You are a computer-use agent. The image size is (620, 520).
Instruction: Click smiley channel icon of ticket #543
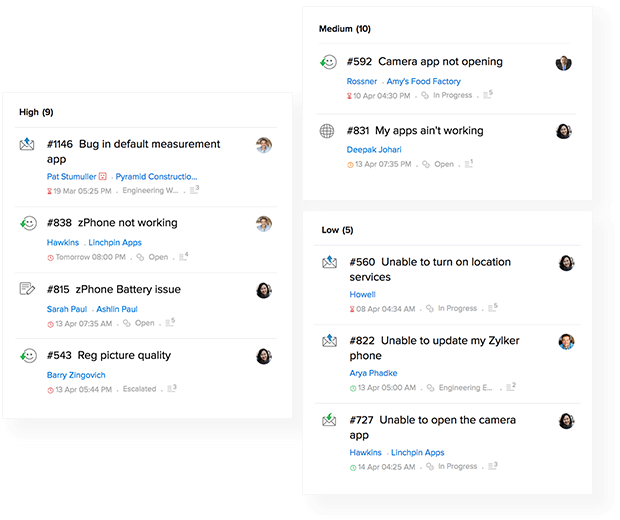point(28,356)
